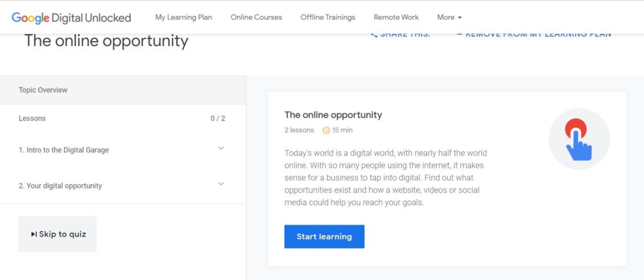Click 'The online opportunity' page heading
The image size is (644, 280).
tap(106, 41)
